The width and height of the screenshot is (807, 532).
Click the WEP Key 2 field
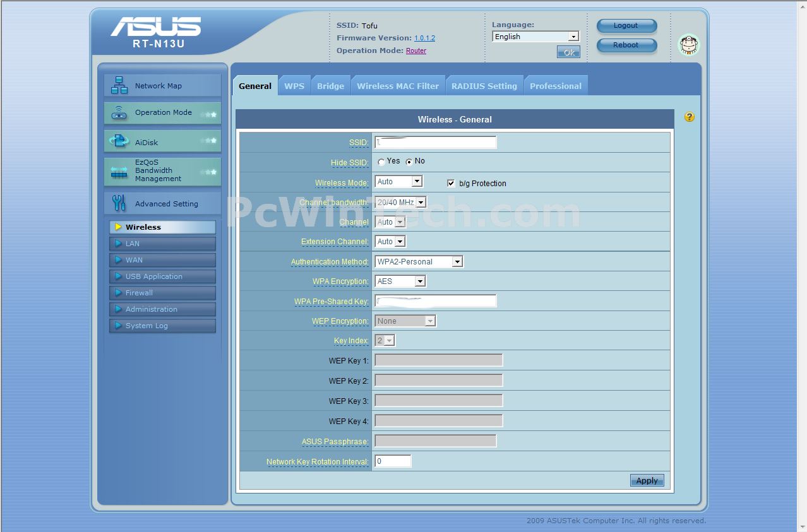[x=439, y=381]
